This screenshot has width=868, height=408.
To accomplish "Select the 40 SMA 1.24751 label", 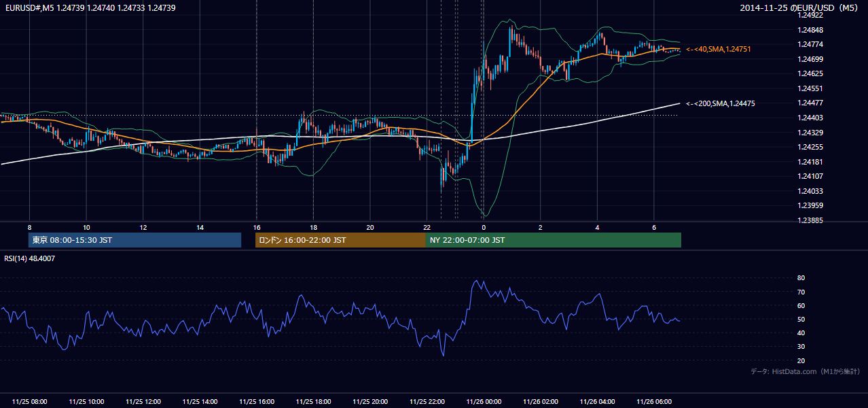I will [x=719, y=49].
